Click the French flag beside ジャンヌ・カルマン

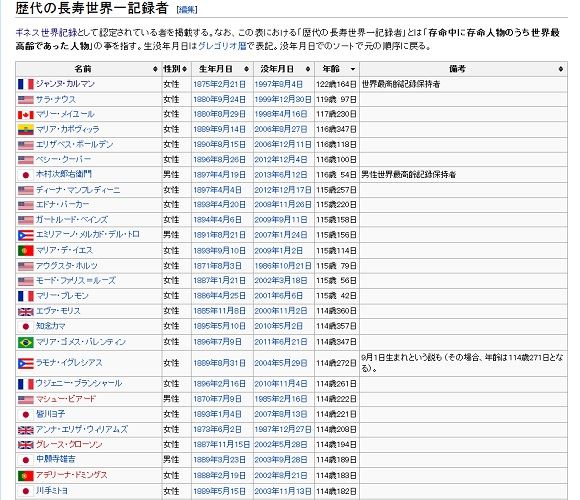[26, 84]
